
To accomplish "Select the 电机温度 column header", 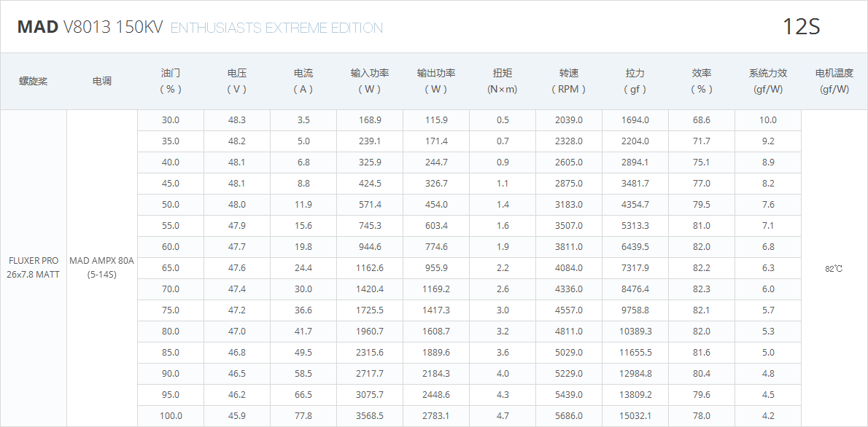I will (x=834, y=82).
